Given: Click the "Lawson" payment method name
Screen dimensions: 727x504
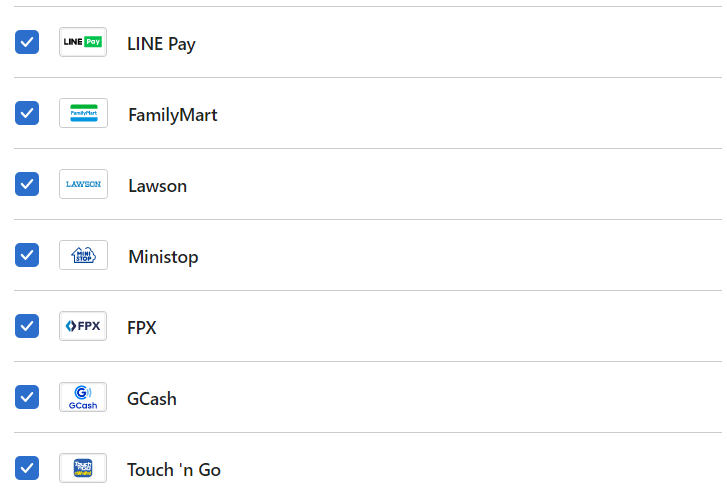Looking at the screenshot, I should pyautogui.click(x=157, y=186).
